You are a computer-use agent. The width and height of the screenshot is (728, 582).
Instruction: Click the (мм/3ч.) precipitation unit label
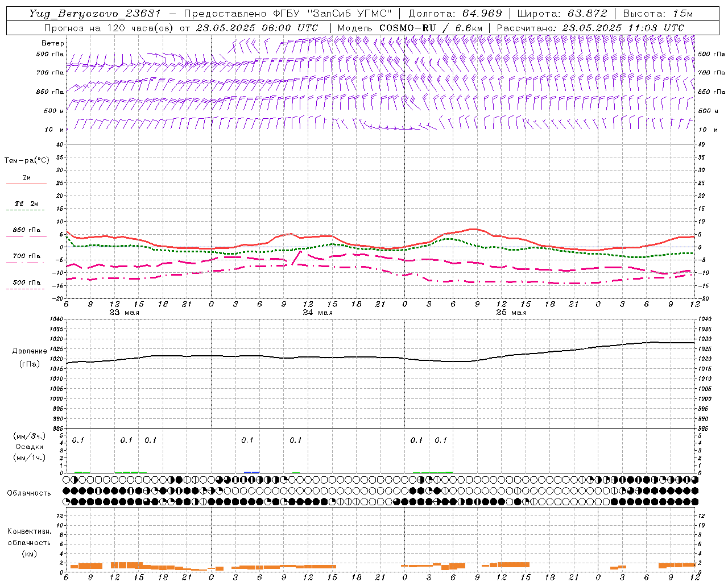30,436
